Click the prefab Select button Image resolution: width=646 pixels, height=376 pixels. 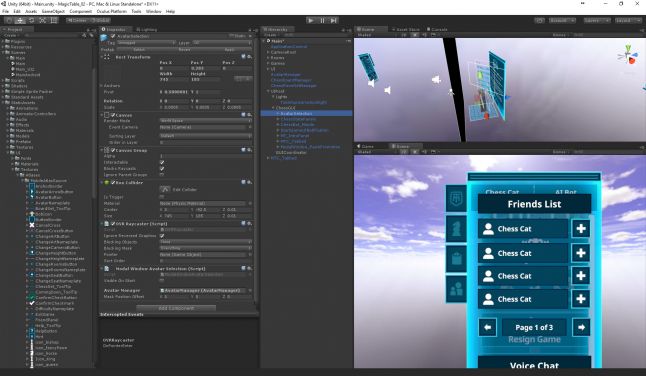[x=139, y=49]
